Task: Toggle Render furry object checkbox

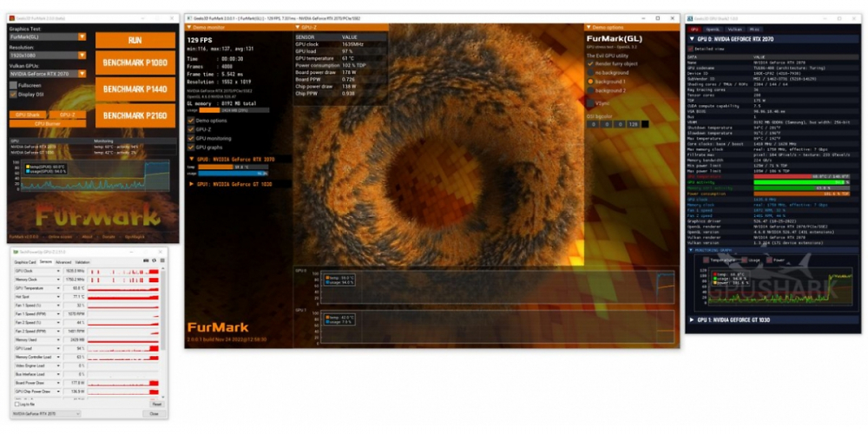Action: [x=590, y=63]
